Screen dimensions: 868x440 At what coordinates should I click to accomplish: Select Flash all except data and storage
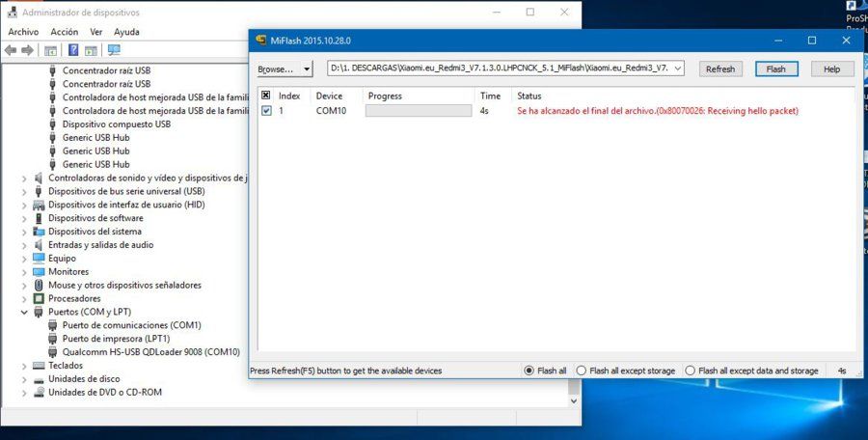[690, 371]
